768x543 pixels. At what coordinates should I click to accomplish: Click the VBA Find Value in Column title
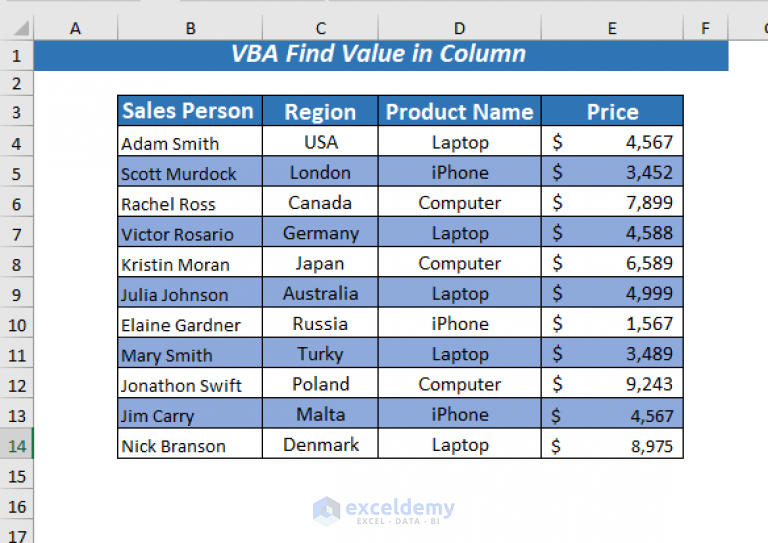click(x=378, y=54)
